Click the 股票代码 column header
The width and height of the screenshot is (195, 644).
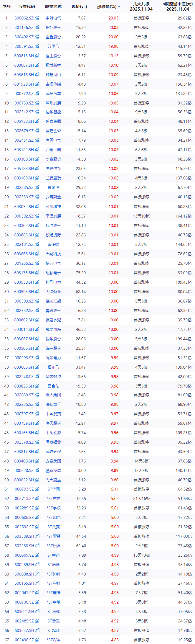(x=27, y=6)
